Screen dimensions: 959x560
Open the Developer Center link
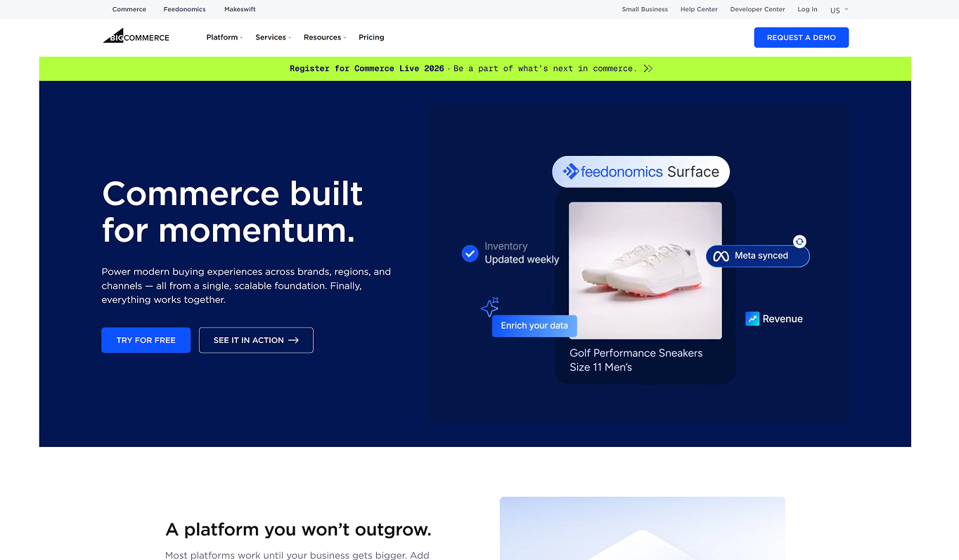tap(757, 9)
